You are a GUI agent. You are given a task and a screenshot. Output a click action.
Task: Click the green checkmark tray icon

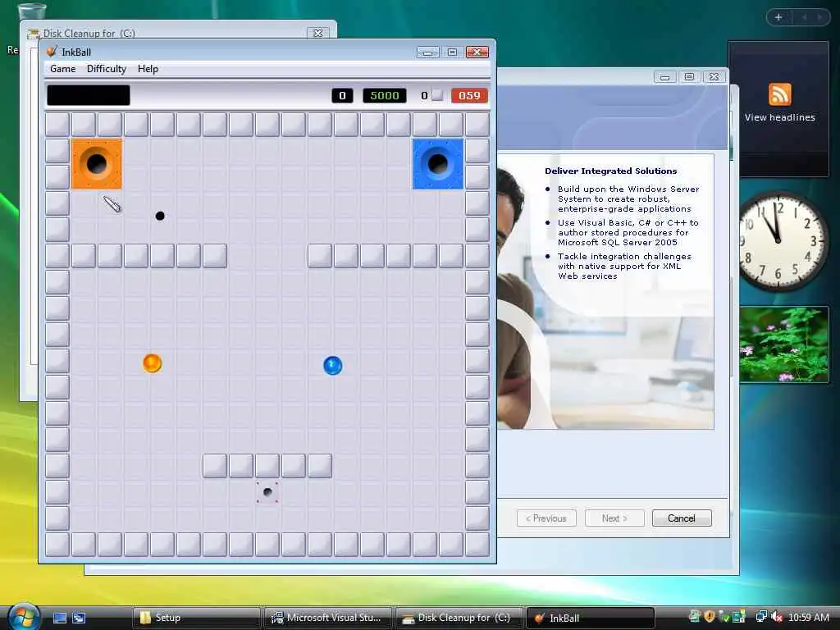click(724, 617)
